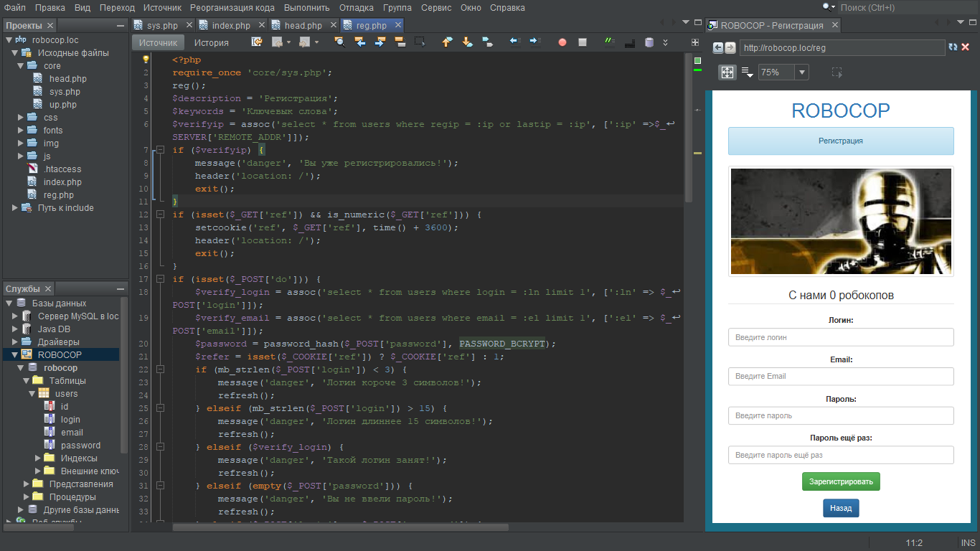The width and height of the screenshot is (980, 551).
Task: Toggle the fit-to-window size button in browser
Action: pos(727,72)
